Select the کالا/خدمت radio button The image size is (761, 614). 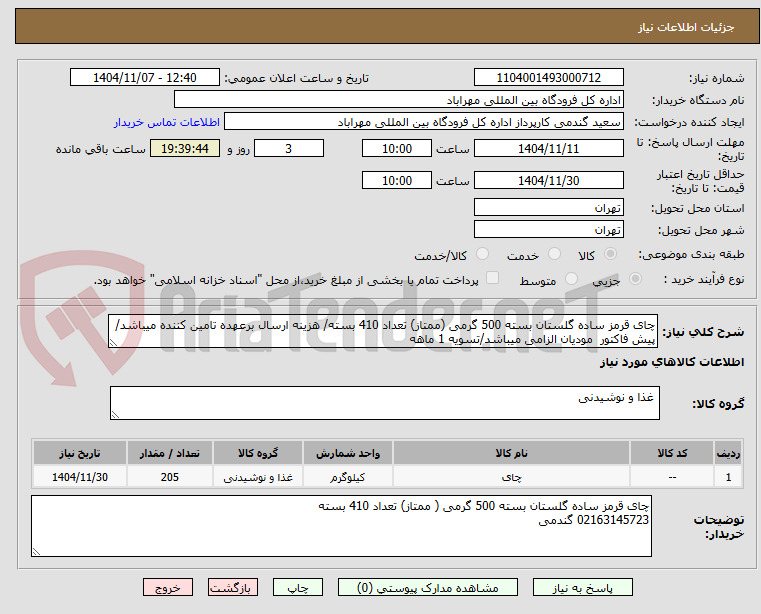tap(482, 254)
